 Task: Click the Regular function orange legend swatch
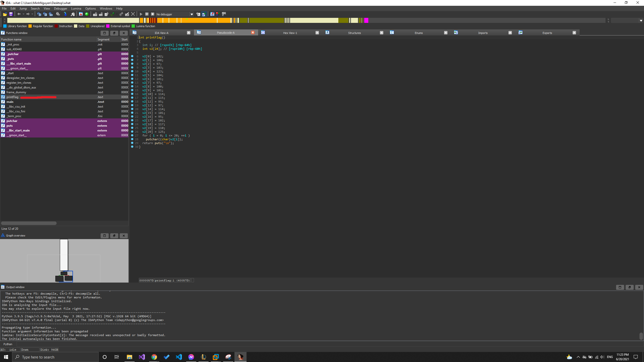(x=30, y=26)
